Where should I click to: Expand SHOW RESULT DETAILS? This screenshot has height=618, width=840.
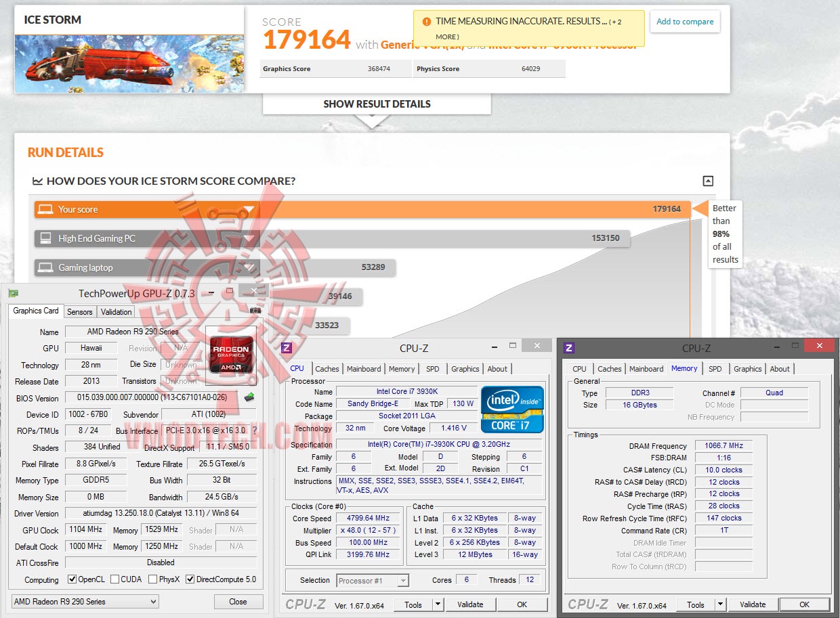(x=377, y=104)
